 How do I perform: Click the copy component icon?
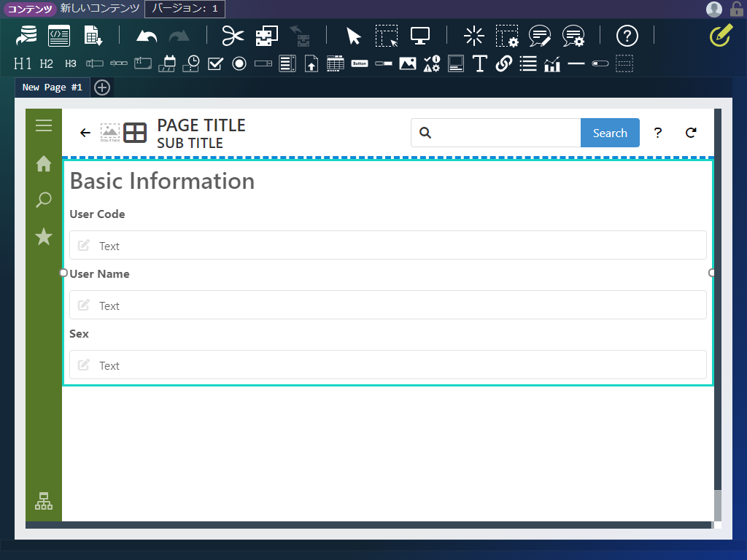click(267, 36)
